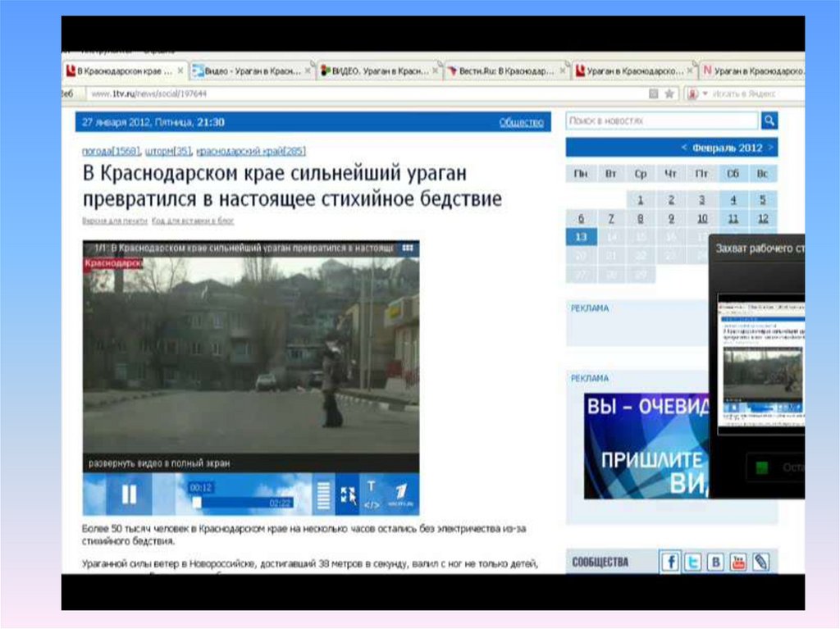Click the news search magnifier button
The image size is (840, 629).
coord(769,121)
